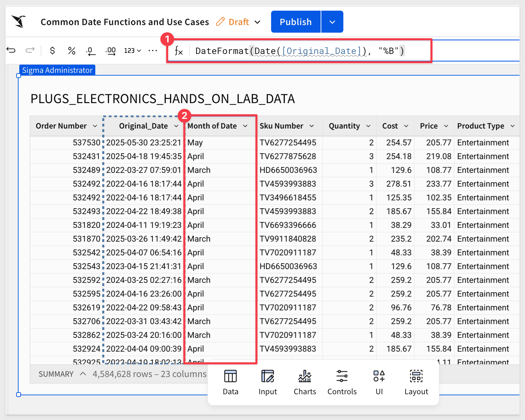The width and height of the screenshot is (525, 420).
Task: Click date cell 2024-04-11 19:19:23
Action: point(144,225)
